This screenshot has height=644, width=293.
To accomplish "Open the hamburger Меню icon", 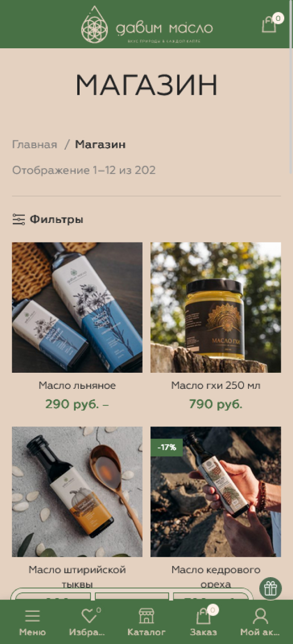I will click(32, 616).
